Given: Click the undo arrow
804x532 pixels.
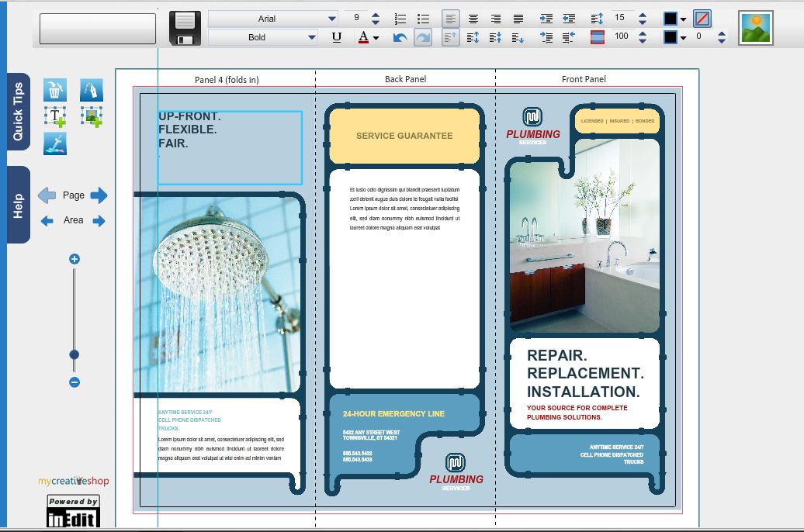Looking at the screenshot, I should 400,37.
